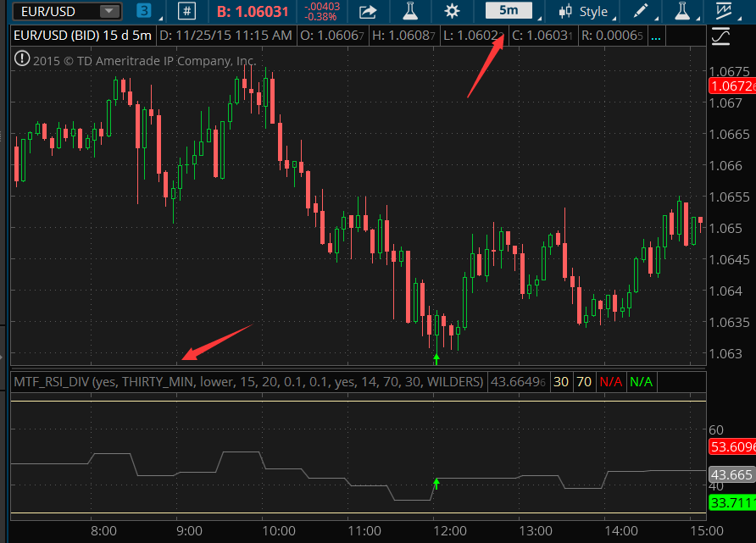The height and width of the screenshot is (543, 756).
Task: Open the patterns chart icon at toolbar's right end
Action: (724, 11)
